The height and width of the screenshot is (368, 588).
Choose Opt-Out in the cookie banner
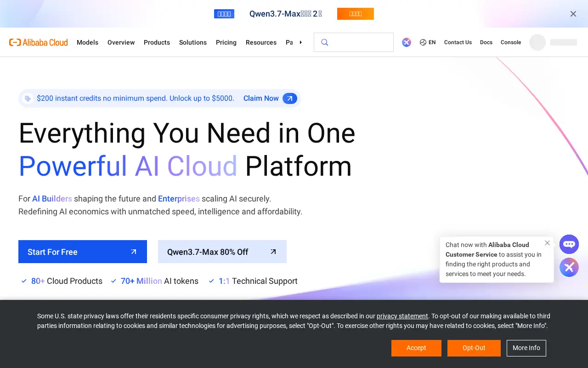tap(474, 348)
